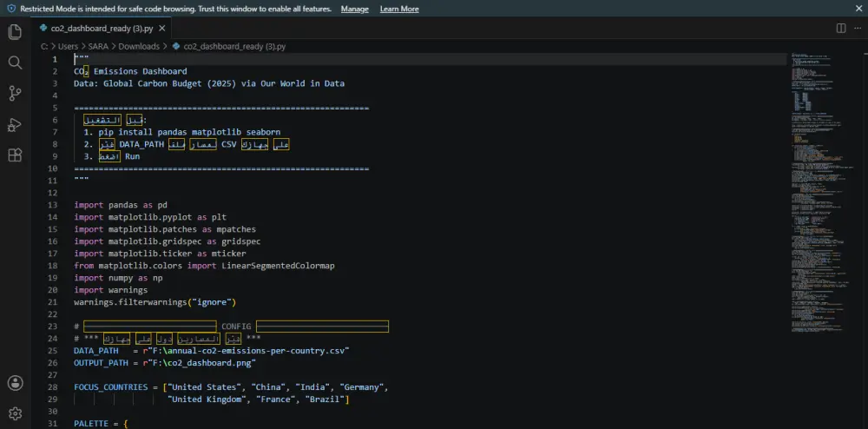Click the DATA_PATH variable on line 25

tap(95, 351)
